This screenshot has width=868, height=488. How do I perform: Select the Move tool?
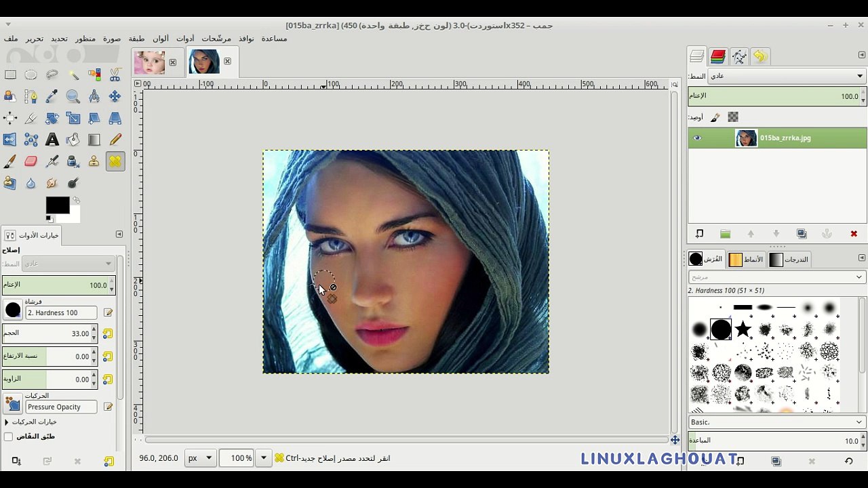pos(115,97)
